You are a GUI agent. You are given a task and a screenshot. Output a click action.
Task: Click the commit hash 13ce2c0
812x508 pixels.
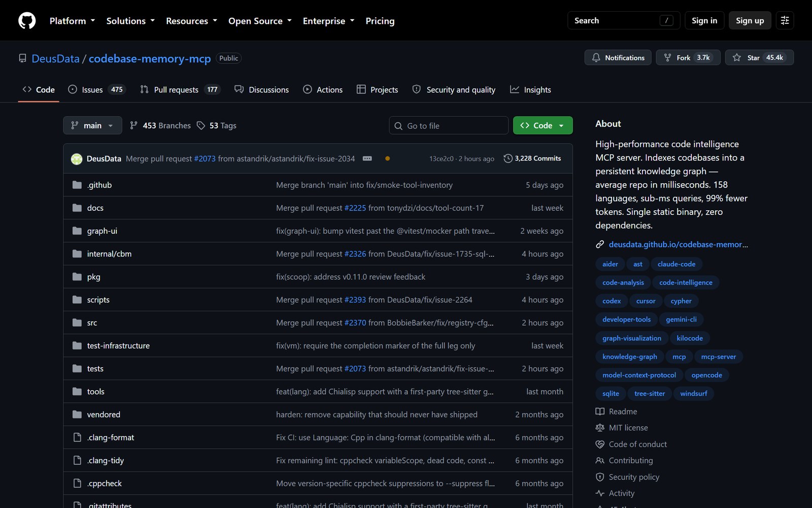[442, 158]
